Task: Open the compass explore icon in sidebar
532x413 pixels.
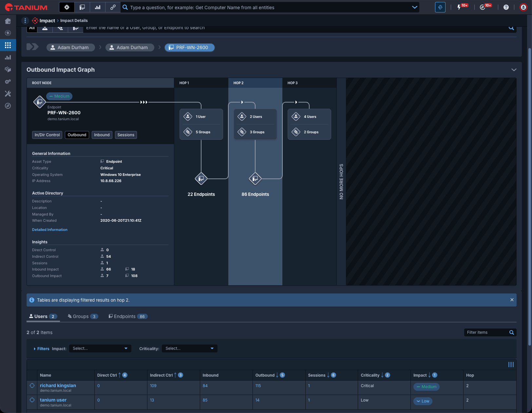Action: pos(8,106)
